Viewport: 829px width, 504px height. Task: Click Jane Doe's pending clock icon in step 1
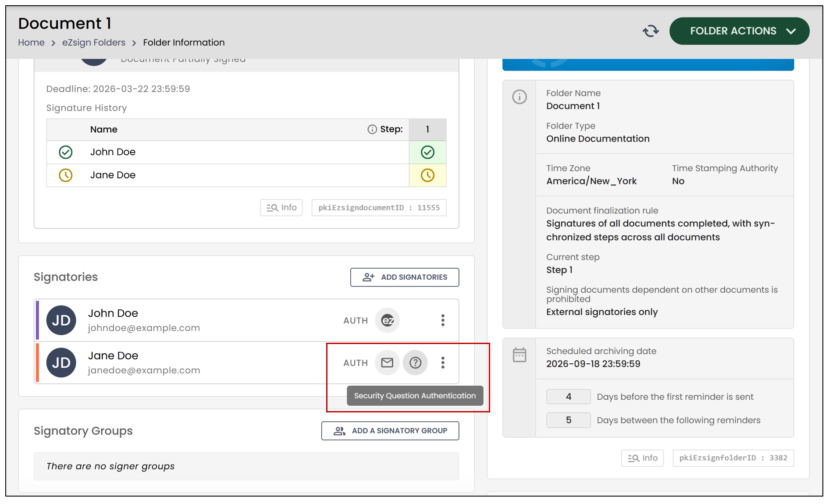tap(427, 175)
